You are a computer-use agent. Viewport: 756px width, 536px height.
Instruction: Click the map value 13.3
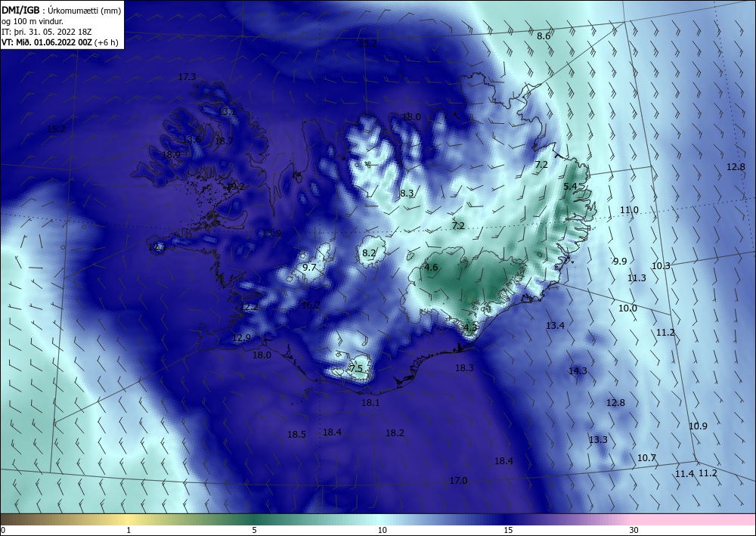(598, 440)
